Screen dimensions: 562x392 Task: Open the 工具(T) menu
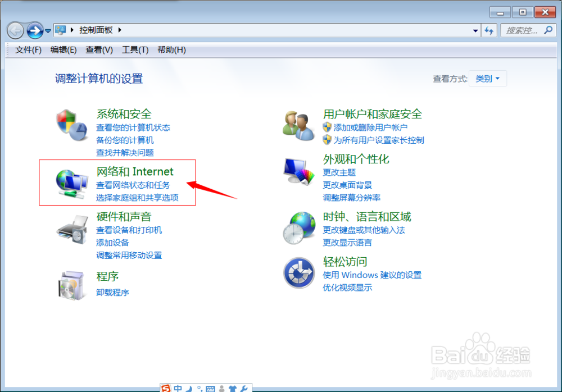(135, 50)
